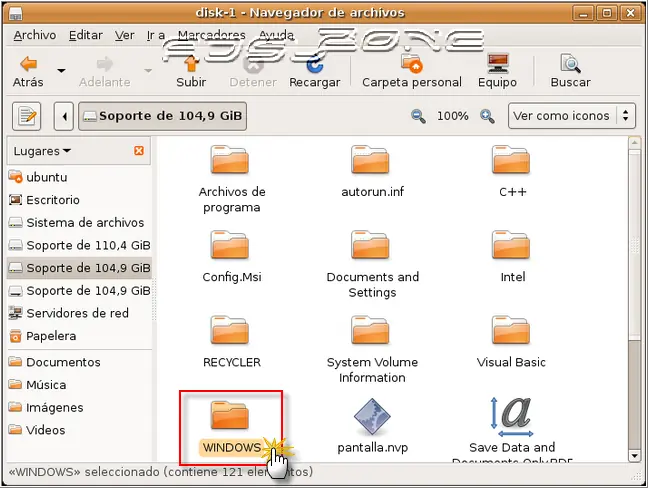Start a file search with Buscar

tap(570, 71)
